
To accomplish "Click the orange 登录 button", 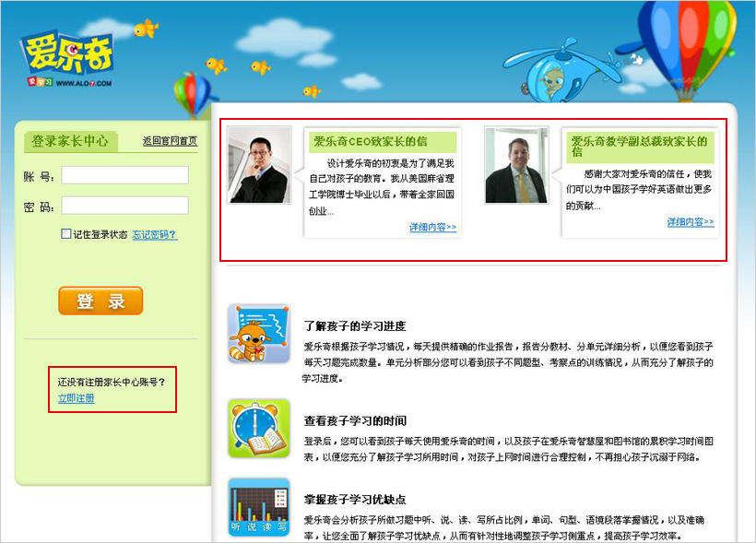I will point(100,301).
